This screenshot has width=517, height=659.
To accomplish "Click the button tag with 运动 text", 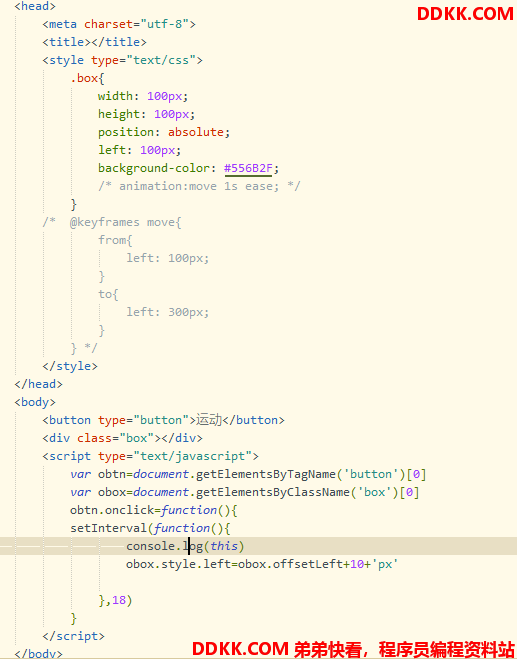I will (163, 420).
